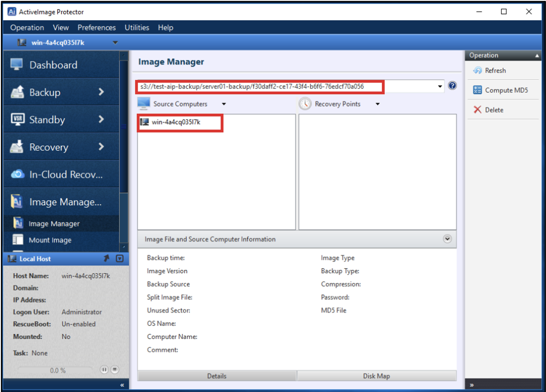This screenshot has height=392, width=546.
Task: Click the computer icon beside win-4a4cq035l7k in list
Action: point(144,122)
